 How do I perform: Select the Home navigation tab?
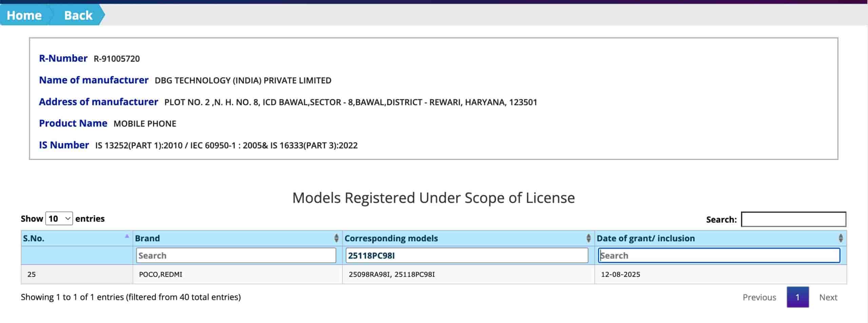pyautogui.click(x=23, y=15)
